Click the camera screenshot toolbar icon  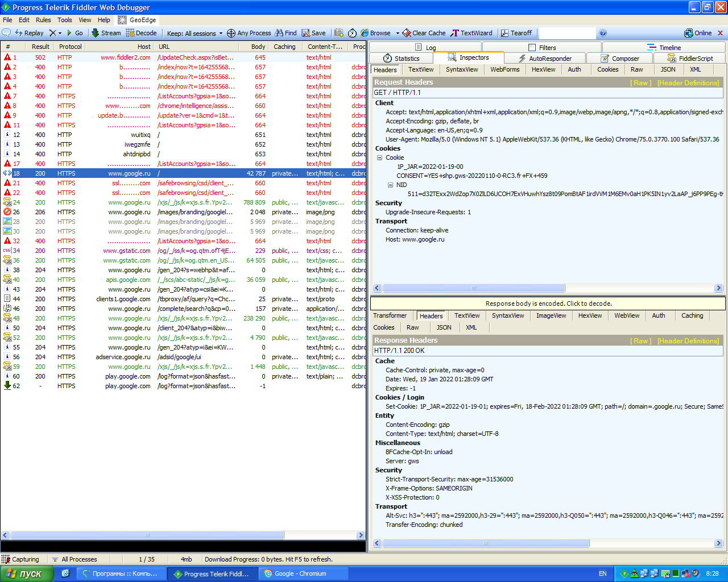[339, 33]
